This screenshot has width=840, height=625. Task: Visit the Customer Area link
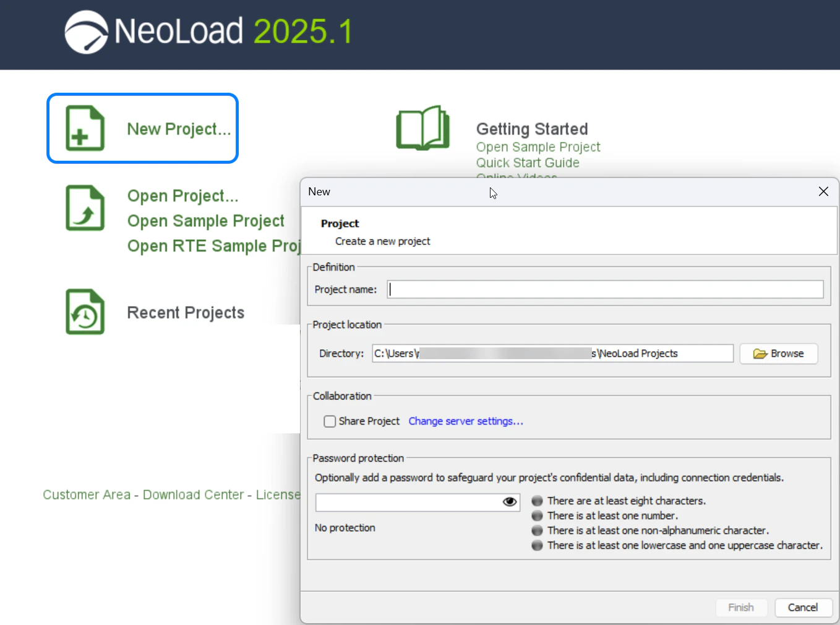87,495
